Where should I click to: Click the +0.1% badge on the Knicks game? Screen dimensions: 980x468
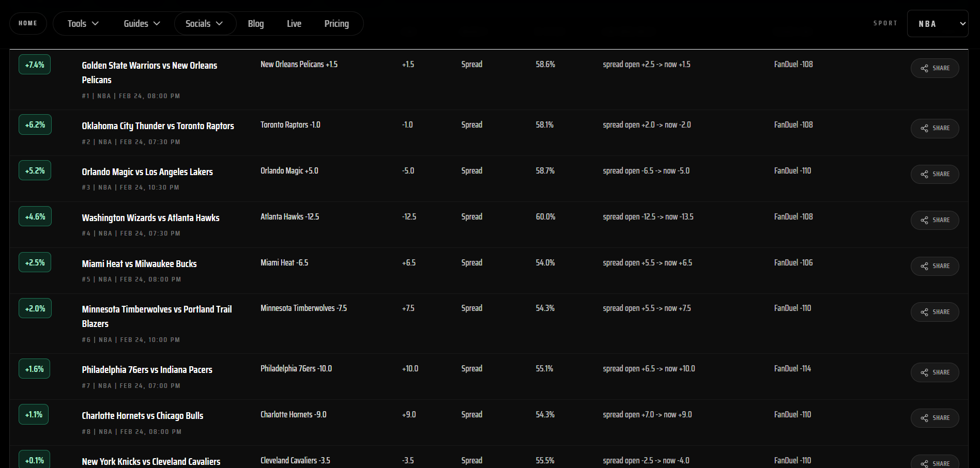point(33,459)
